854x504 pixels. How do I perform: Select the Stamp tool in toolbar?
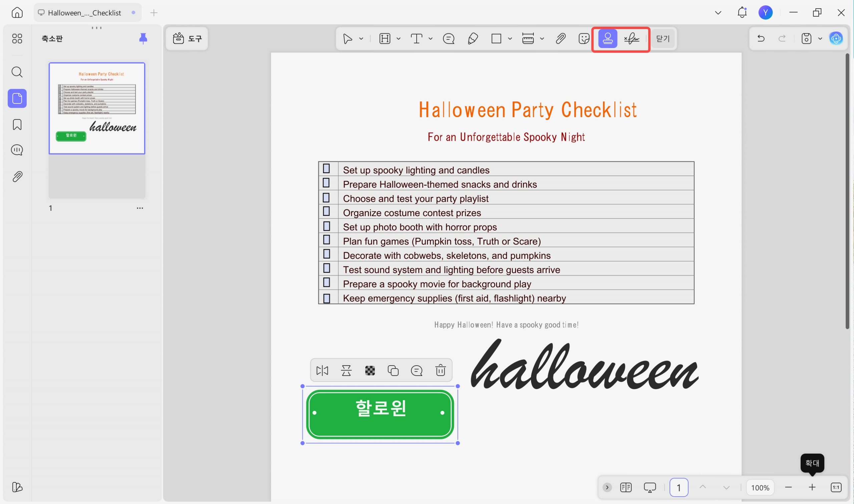click(607, 39)
